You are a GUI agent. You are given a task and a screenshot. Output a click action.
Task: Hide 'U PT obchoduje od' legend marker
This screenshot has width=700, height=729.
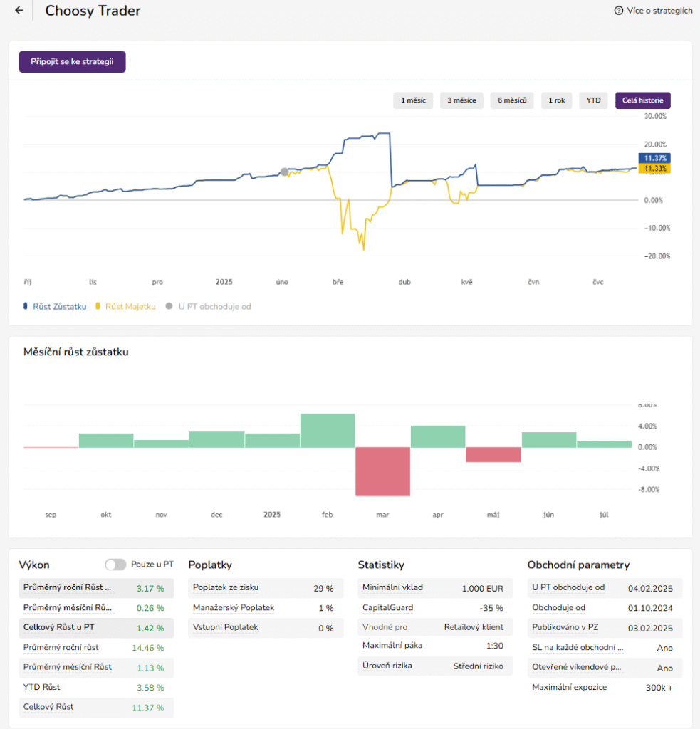(209, 307)
